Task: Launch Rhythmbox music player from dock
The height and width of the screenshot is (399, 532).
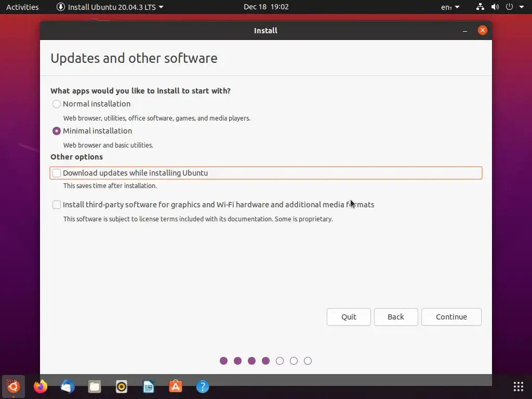Action: tap(122, 387)
